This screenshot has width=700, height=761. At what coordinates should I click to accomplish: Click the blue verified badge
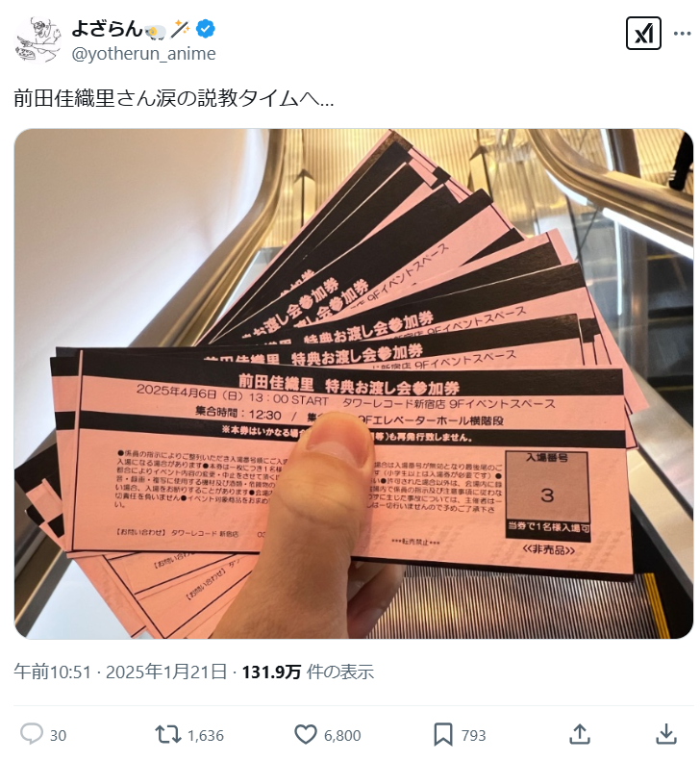point(205,29)
